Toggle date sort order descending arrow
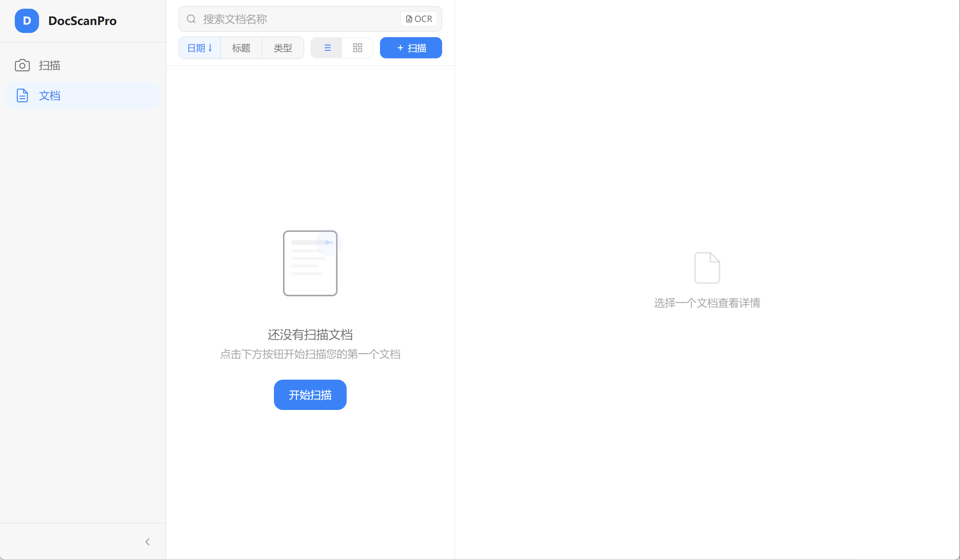960x560 pixels. click(x=210, y=48)
